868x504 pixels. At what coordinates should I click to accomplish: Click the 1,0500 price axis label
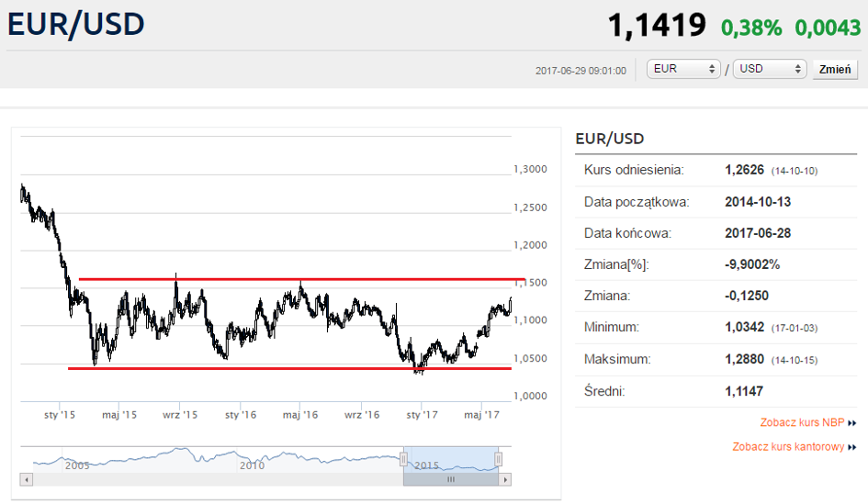click(x=530, y=358)
